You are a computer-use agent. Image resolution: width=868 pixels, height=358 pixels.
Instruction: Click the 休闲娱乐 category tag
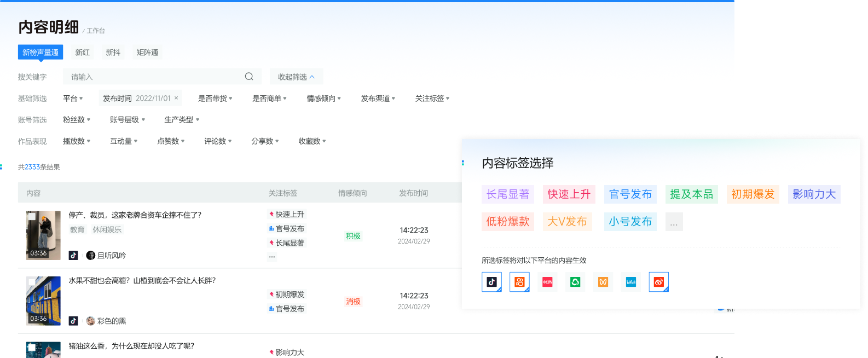107,230
